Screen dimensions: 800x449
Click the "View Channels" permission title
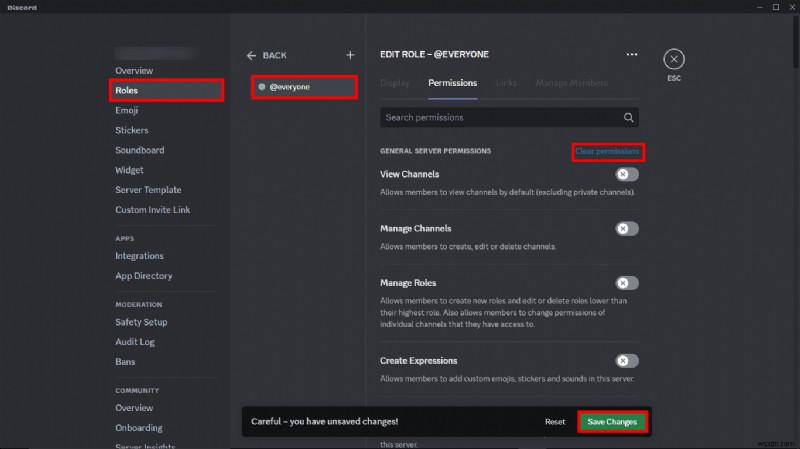(409, 174)
